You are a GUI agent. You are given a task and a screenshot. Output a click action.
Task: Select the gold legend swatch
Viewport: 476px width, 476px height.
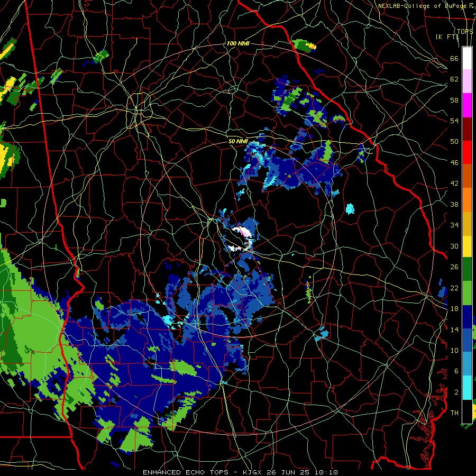[467, 224]
